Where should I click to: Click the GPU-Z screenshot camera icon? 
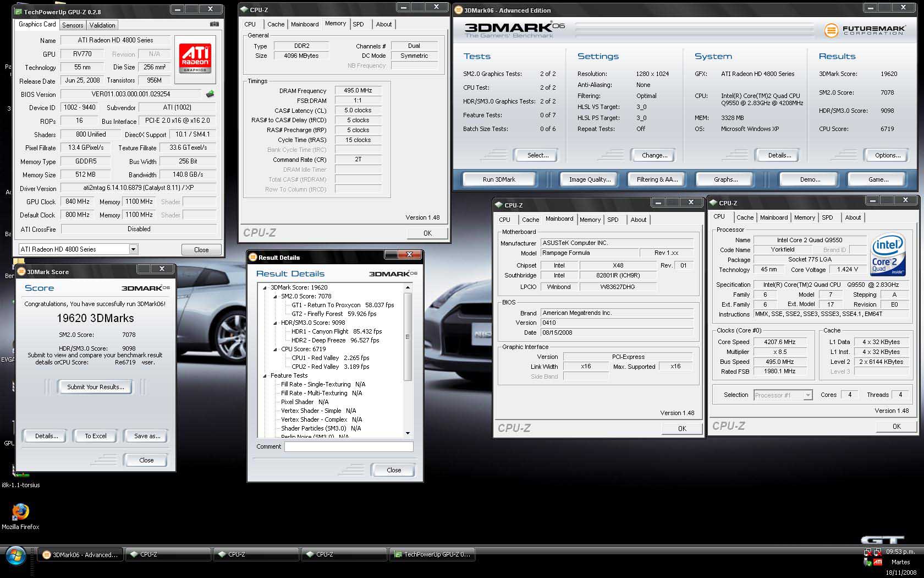click(x=214, y=24)
